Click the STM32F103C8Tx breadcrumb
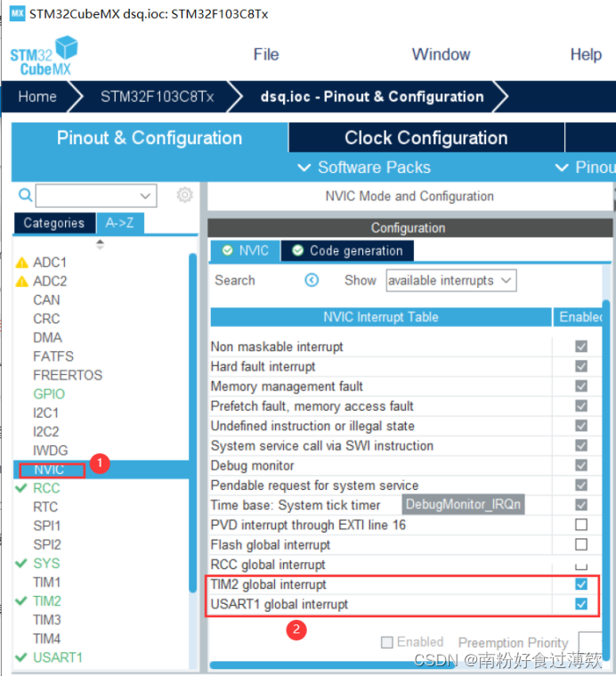 [157, 96]
